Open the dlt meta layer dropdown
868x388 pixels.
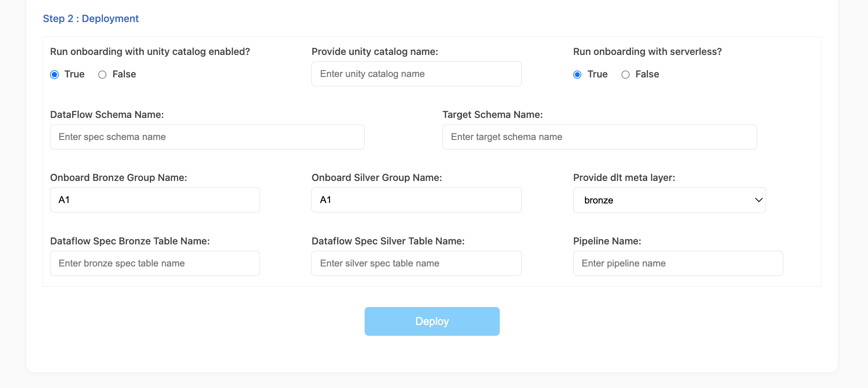tap(669, 200)
